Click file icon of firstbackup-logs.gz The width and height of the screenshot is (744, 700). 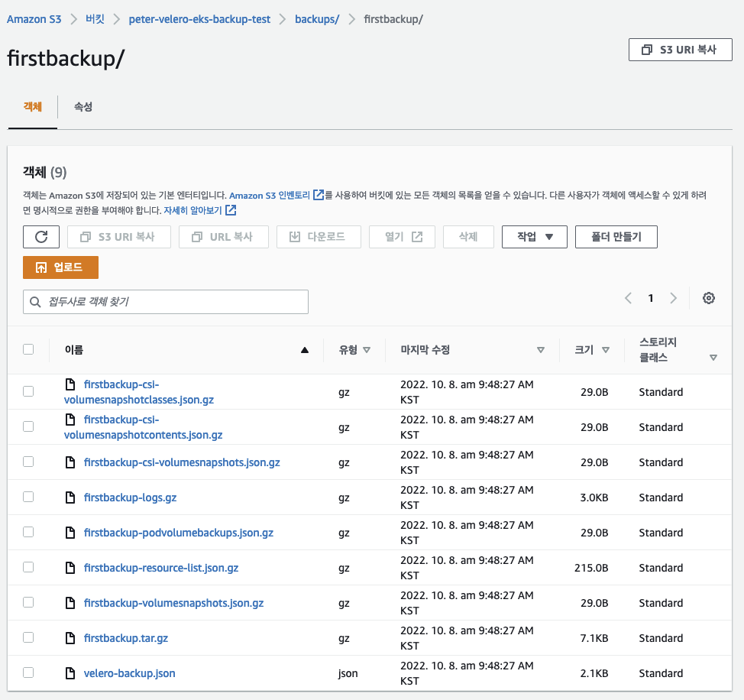pos(70,497)
